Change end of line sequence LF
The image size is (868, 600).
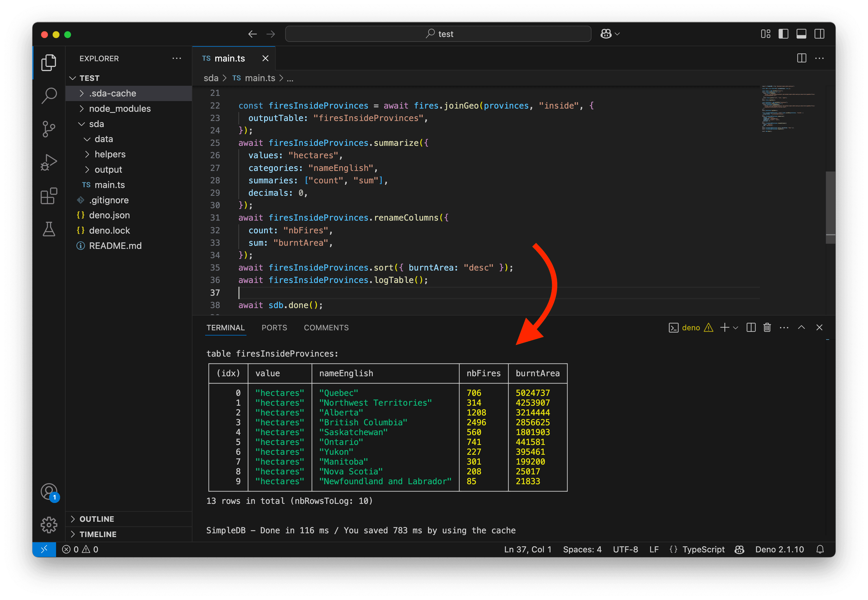654,549
